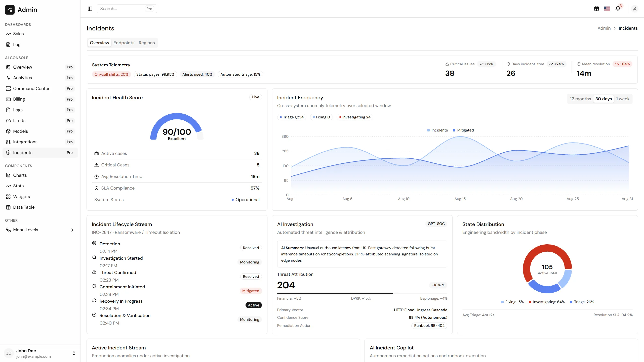Screen dimensions: 644x362
Task: Click the Threat Attribution progress bar
Action: (362, 293)
